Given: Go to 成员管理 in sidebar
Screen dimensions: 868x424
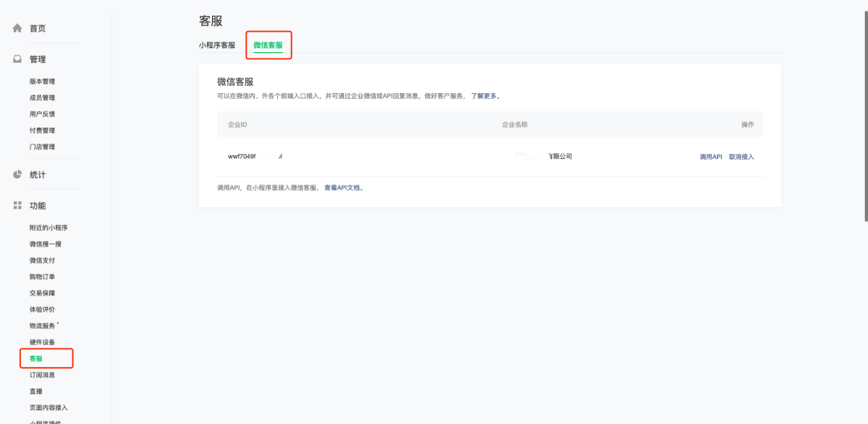Looking at the screenshot, I should coord(42,98).
